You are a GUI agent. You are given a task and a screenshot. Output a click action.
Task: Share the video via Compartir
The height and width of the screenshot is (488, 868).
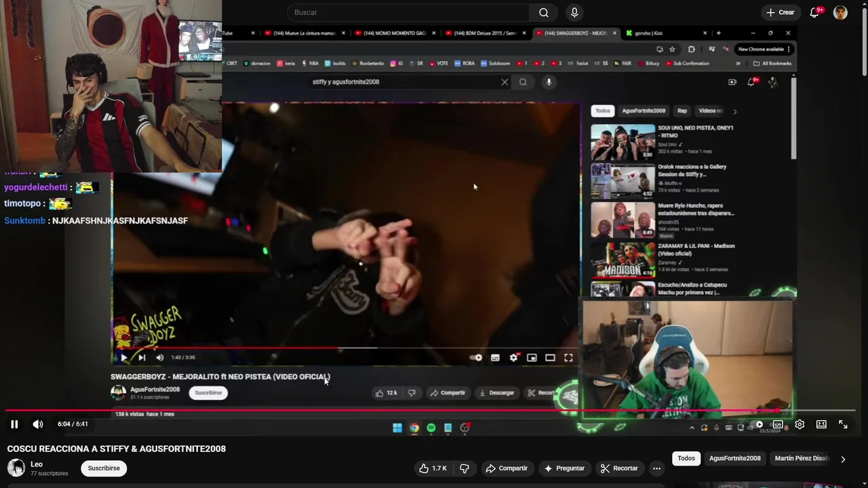tap(507, 468)
